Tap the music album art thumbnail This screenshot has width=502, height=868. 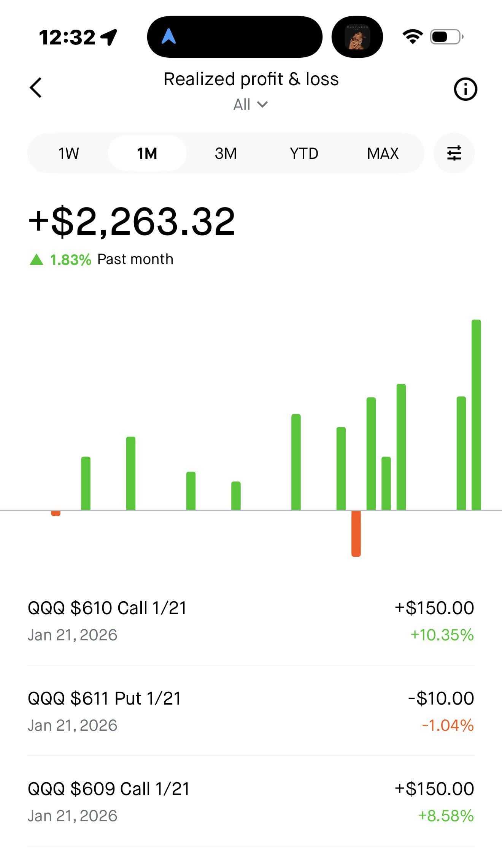(357, 37)
